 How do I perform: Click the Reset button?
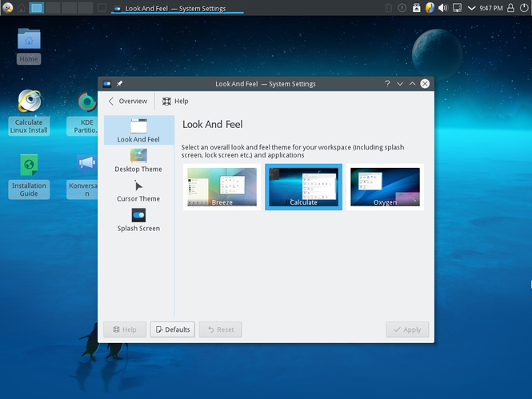[x=221, y=329]
